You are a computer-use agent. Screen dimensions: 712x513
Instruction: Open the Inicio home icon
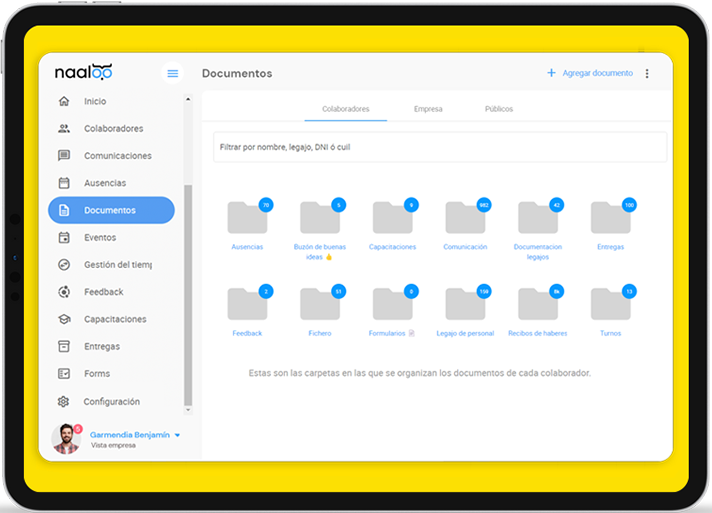(x=64, y=101)
